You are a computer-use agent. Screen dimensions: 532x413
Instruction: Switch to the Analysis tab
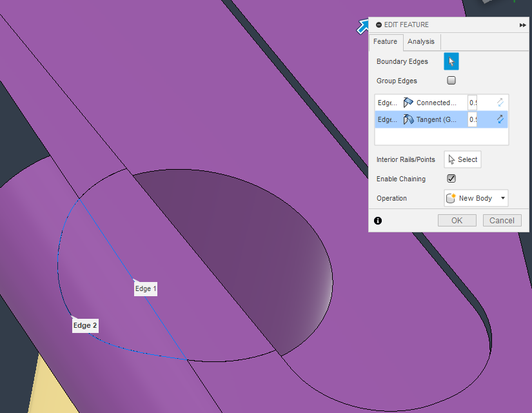(420, 41)
